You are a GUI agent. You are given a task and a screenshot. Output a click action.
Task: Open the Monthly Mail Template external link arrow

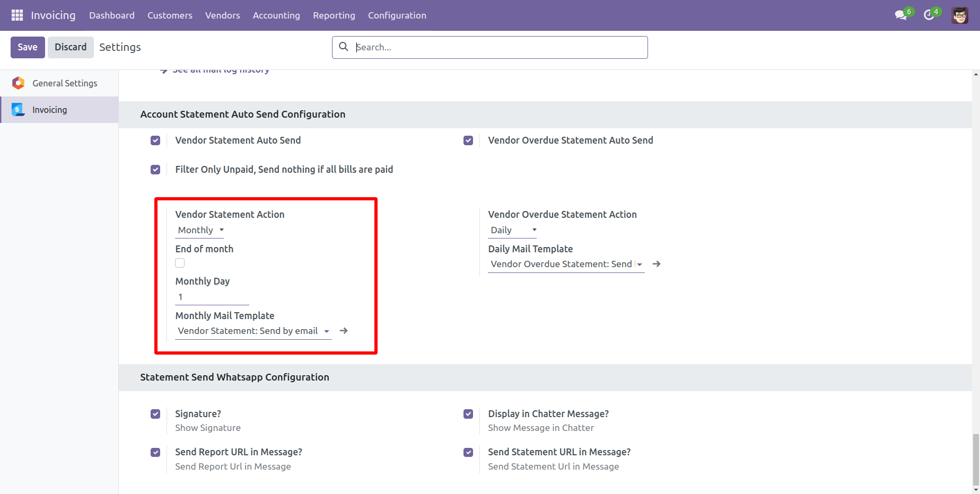[x=344, y=331]
